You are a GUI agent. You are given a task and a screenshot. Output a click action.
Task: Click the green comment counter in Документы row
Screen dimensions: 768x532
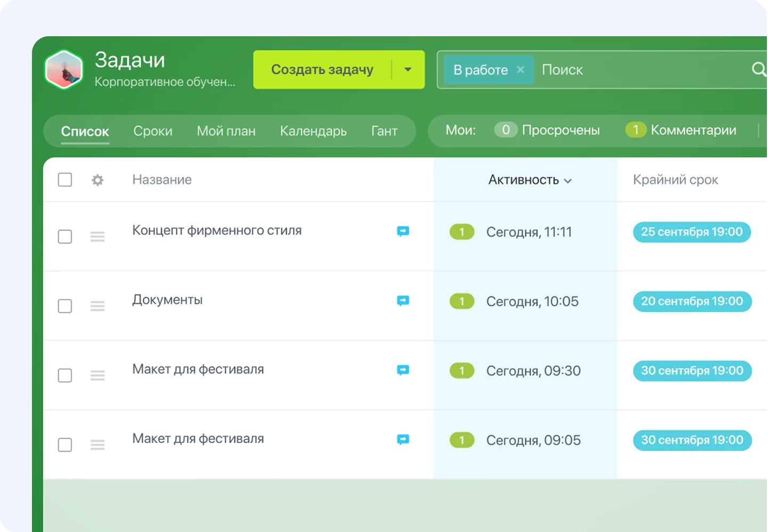point(462,301)
